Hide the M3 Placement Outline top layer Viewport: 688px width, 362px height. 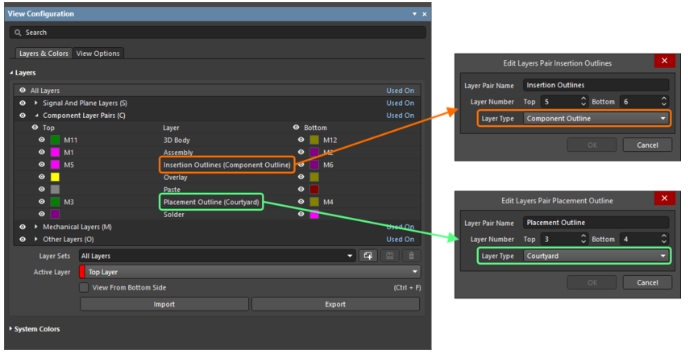tap(42, 202)
